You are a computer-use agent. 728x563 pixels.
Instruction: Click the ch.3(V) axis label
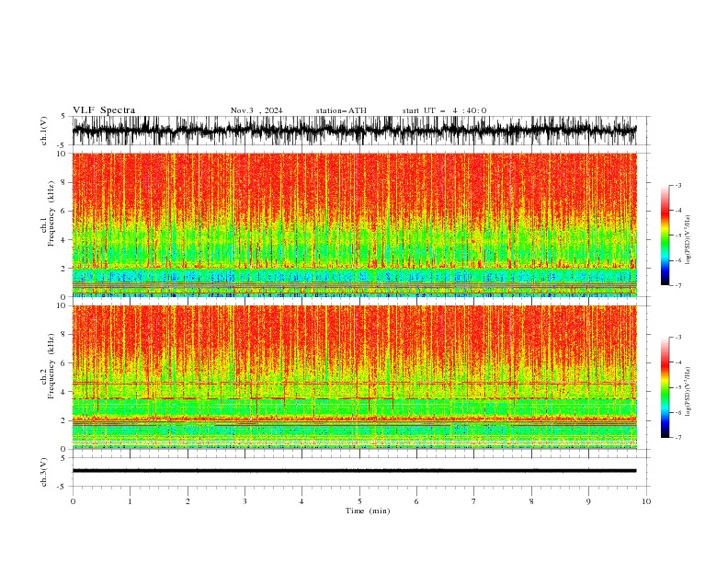(44, 472)
